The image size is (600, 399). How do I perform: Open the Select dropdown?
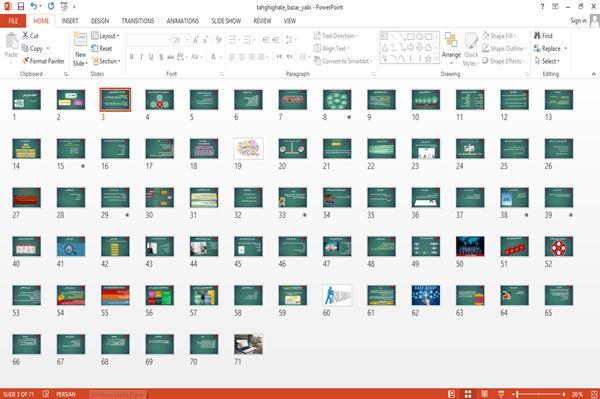pos(547,61)
